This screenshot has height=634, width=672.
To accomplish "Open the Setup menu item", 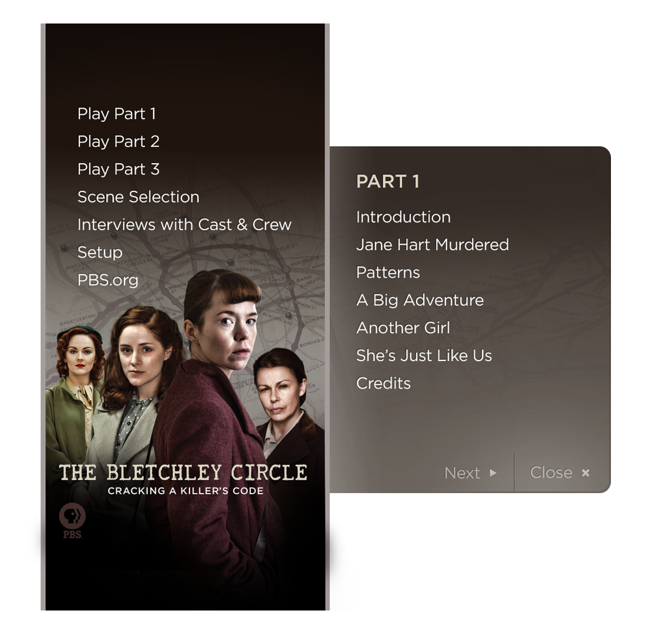I will 100,252.
